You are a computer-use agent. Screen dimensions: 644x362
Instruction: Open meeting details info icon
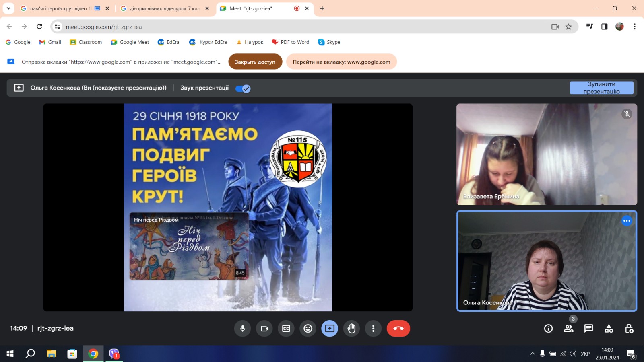point(548,329)
